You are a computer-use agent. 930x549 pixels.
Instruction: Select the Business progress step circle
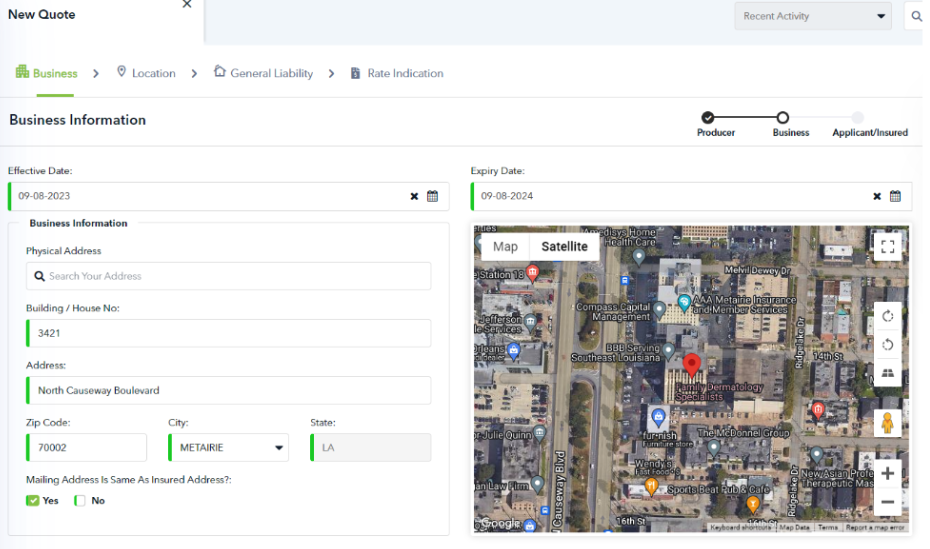point(783,118)
